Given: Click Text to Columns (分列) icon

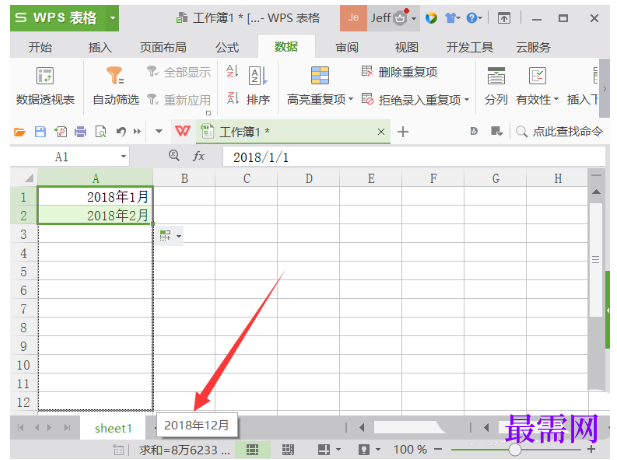Looking at the screenshot, I should [496, 86].
